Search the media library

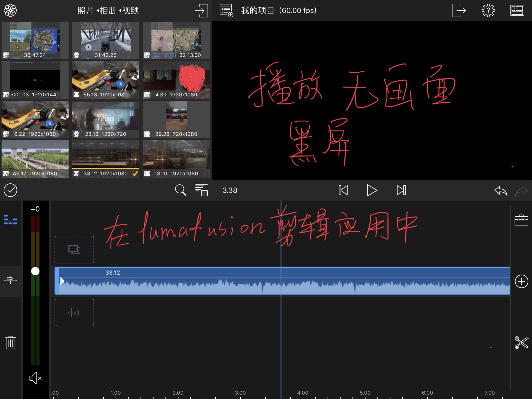tap(180, 190)
